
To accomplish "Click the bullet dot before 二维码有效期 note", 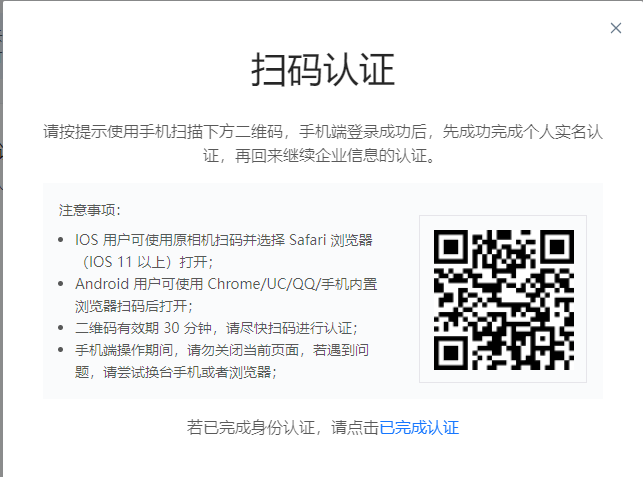I will point(61,328).
